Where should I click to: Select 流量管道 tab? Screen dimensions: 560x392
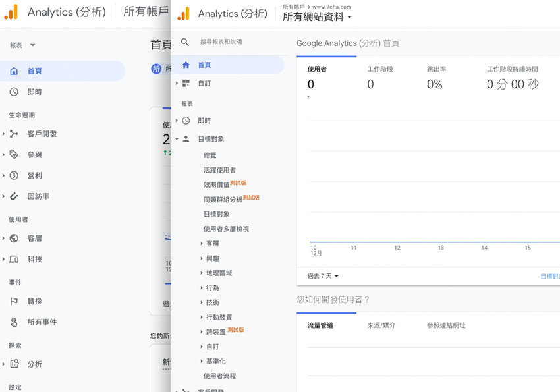tap(320, 325)
